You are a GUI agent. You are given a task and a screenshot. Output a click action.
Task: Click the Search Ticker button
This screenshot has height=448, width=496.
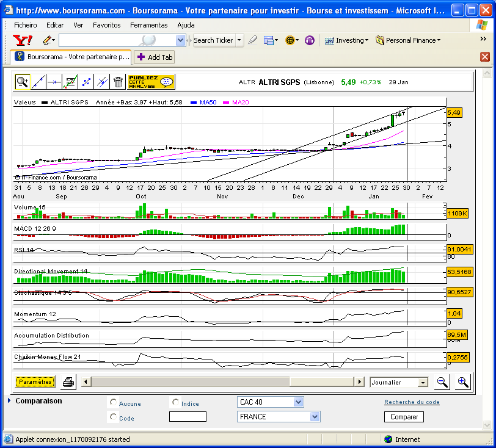214,40
